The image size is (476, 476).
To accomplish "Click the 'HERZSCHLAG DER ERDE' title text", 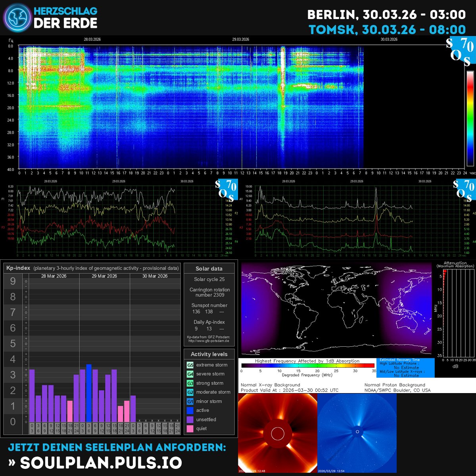I will click(x=65, y=17).
